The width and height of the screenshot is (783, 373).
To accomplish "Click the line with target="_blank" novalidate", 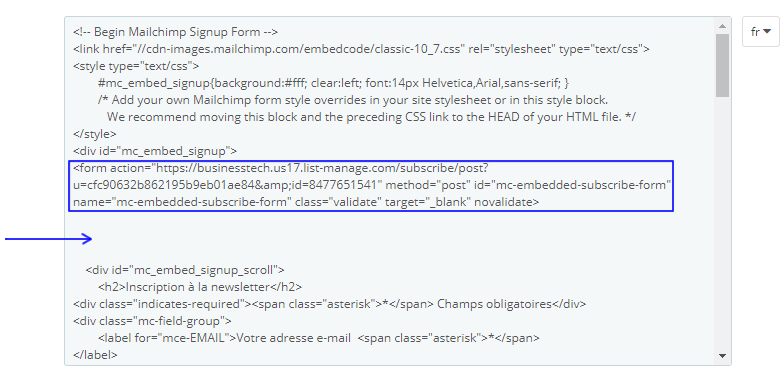I will (306, 202).
